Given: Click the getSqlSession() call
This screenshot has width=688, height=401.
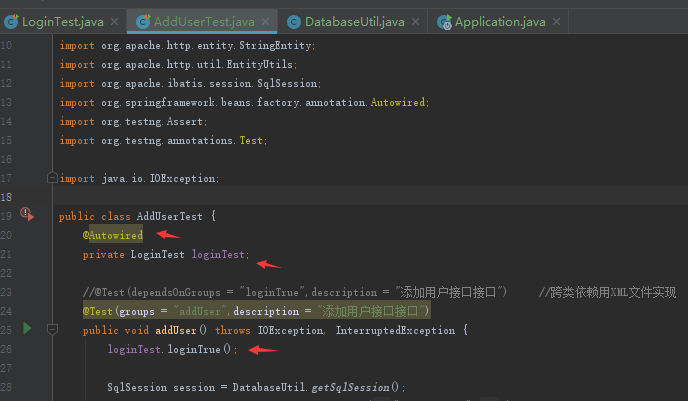Looking at the screenshot, I should coord(355,387).
